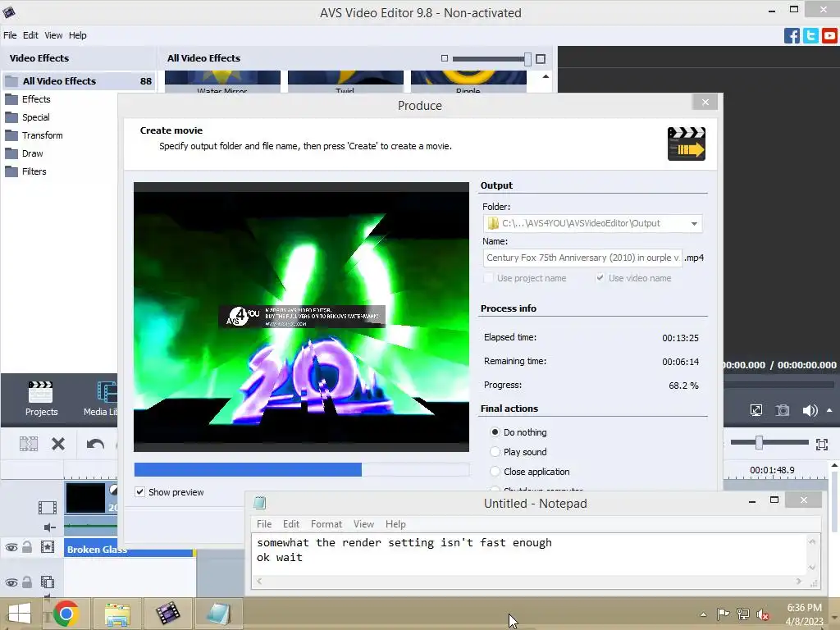Click the effect thumbnail size slider
The width and height of the screenshot is (840, 630).
(527, 59)
